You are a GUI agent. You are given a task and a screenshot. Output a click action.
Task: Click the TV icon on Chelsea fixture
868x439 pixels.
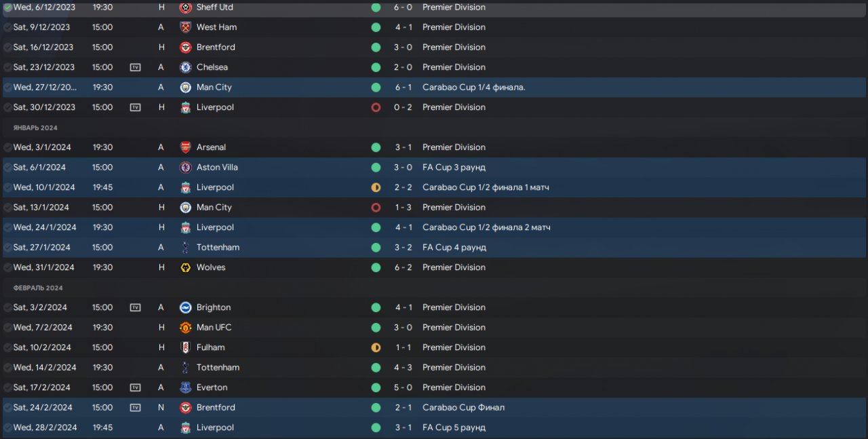point(135,67)
